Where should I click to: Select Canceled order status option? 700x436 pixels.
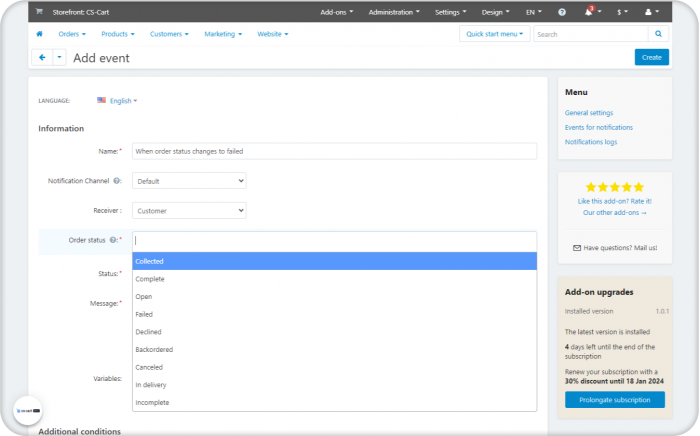pos(334,367)
